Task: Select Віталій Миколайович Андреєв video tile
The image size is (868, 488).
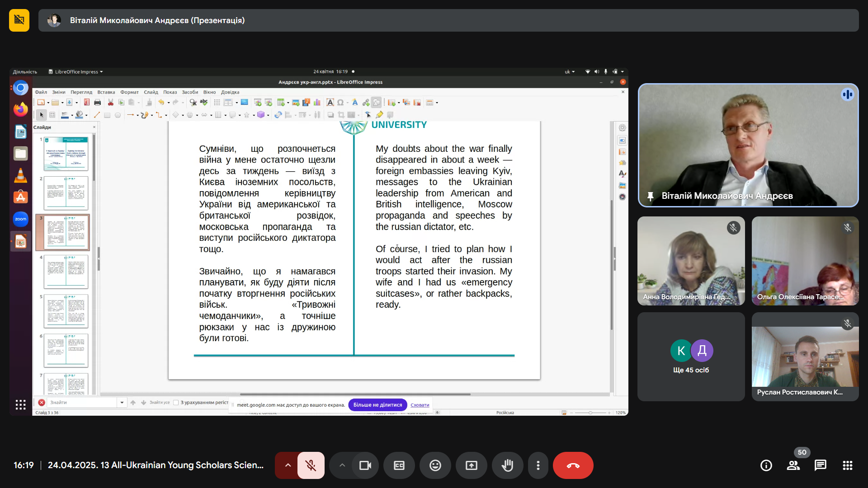Action: click(x=748, y=145)
